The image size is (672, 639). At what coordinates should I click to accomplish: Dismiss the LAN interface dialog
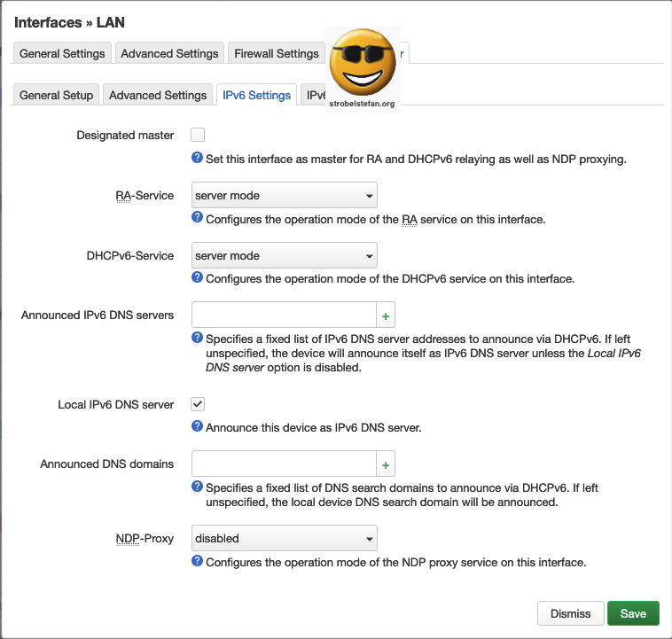[x=570, y=613]
